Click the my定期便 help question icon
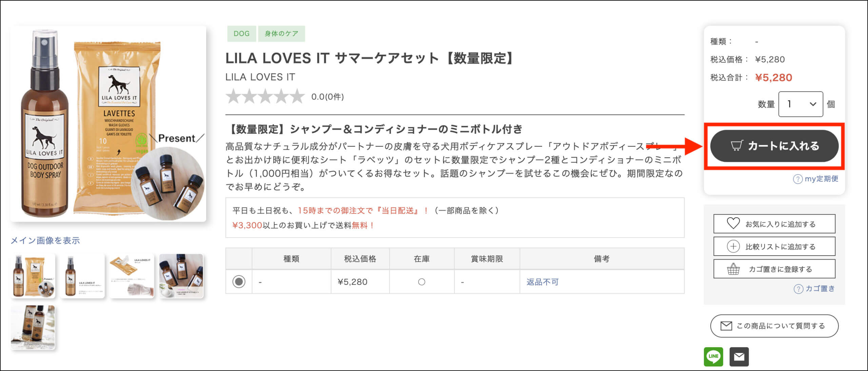 797,179
